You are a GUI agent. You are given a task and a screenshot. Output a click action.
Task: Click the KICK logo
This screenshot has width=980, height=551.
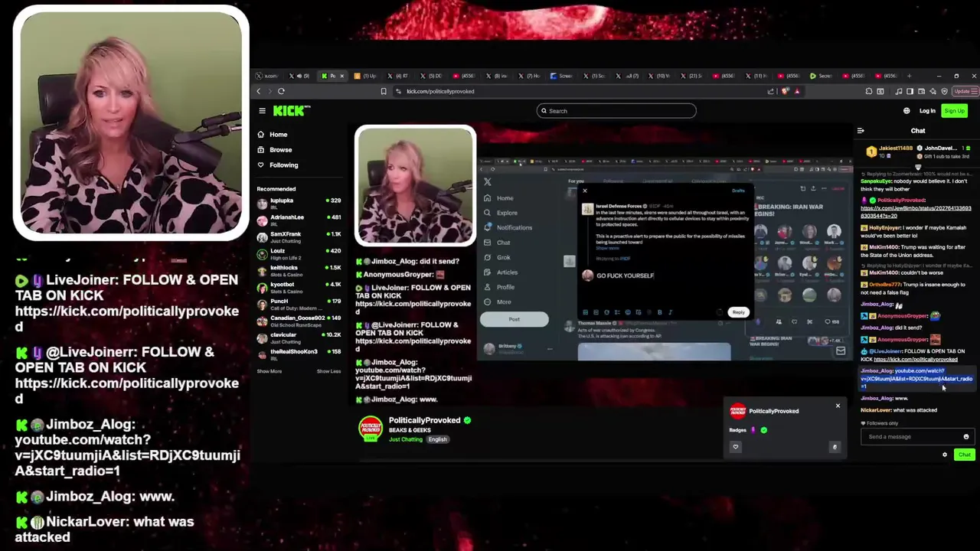coord(292,111)
